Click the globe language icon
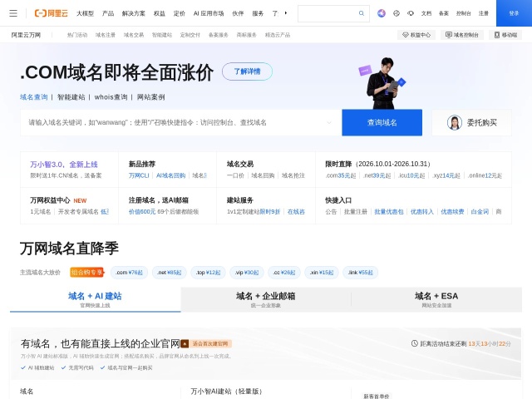Image resolution: width=532 pixels, height=399 pixels. pyautogui.click(x=397, y=13)
